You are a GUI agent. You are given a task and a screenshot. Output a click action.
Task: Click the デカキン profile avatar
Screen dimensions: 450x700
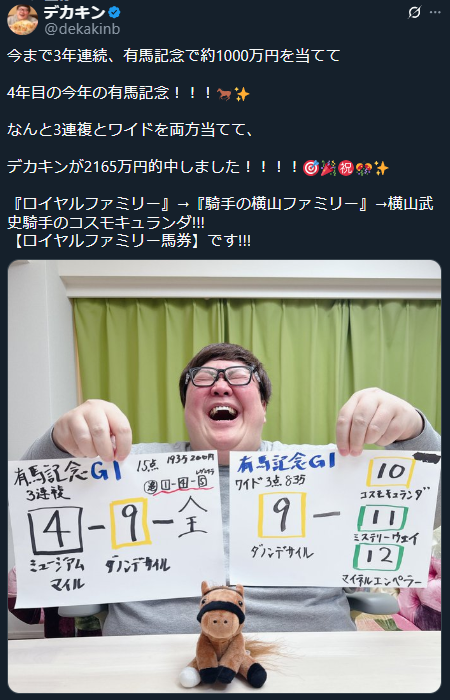22,20
